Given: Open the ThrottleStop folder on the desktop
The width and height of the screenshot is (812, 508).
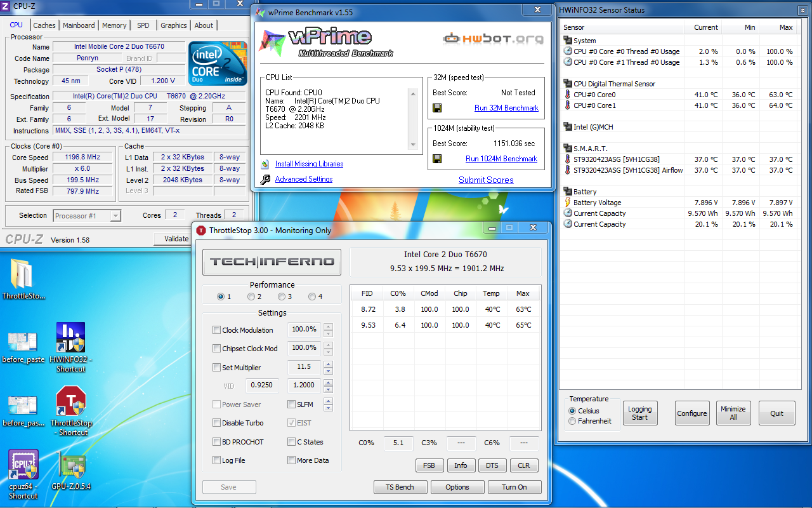Looking at the screenshot, I should point(23,279).
